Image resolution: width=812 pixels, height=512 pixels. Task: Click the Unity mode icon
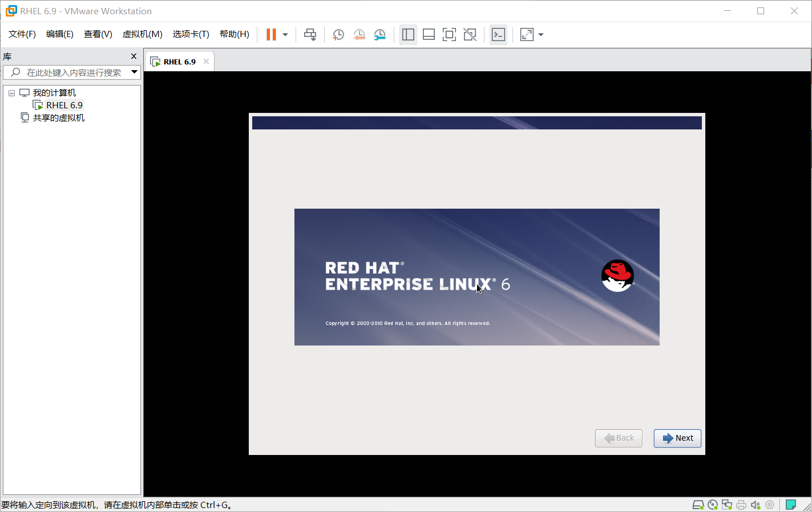tap(470, 35)
